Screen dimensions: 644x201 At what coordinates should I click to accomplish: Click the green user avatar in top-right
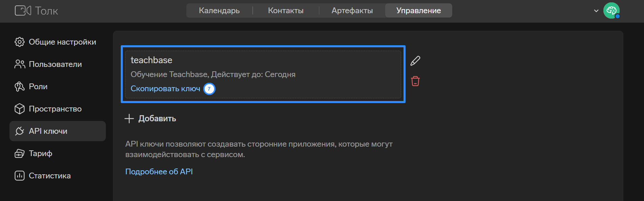pos(612,10)
